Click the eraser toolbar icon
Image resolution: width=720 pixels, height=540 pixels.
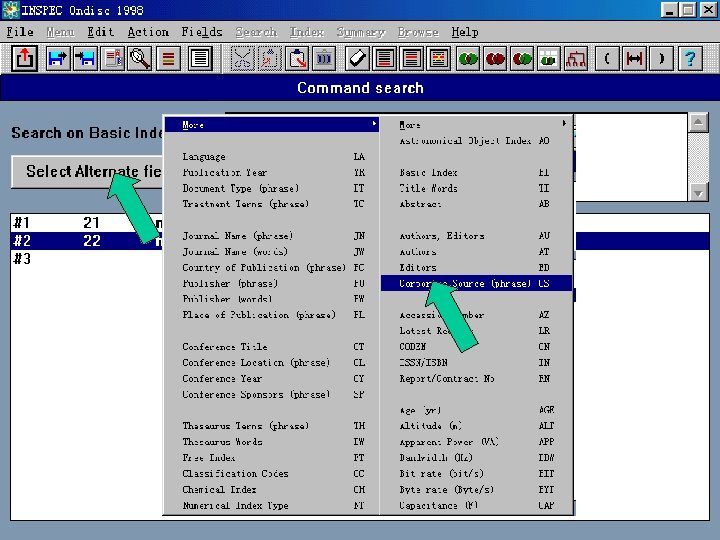[357, 58]
